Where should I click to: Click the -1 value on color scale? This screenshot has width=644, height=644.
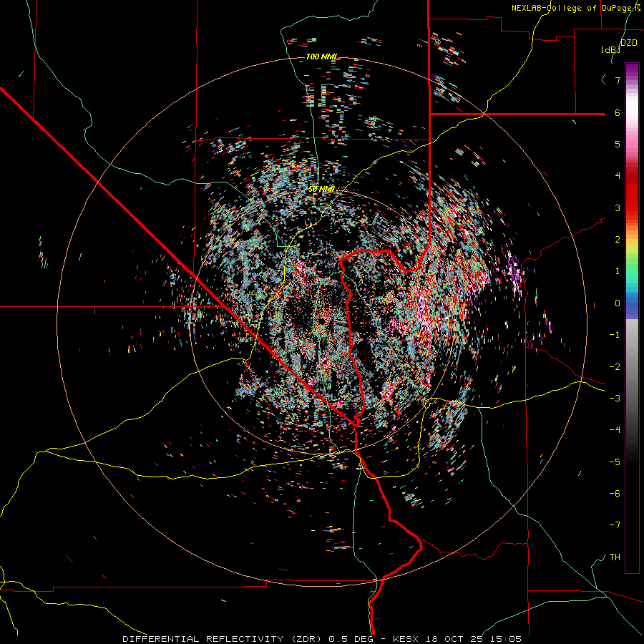(x=615, y=335)
